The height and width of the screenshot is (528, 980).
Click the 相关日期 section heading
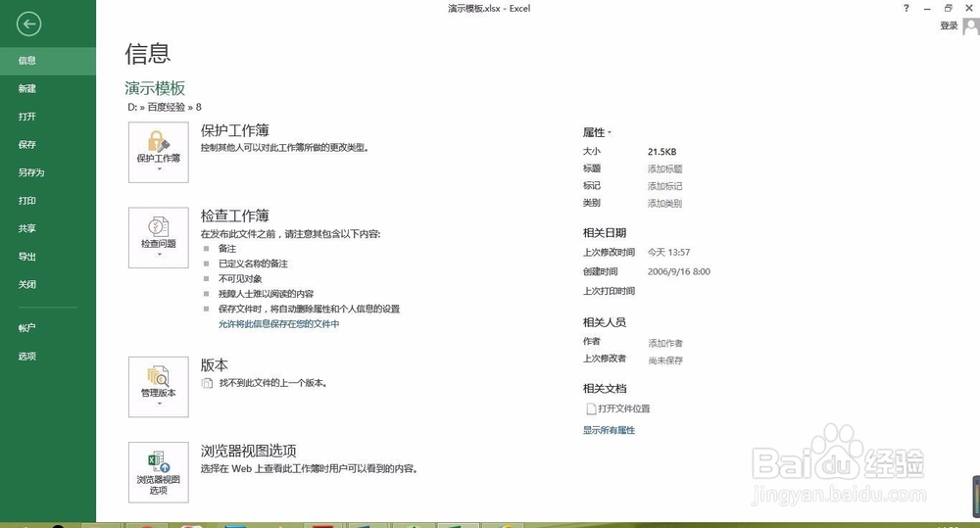pos(605,233)
